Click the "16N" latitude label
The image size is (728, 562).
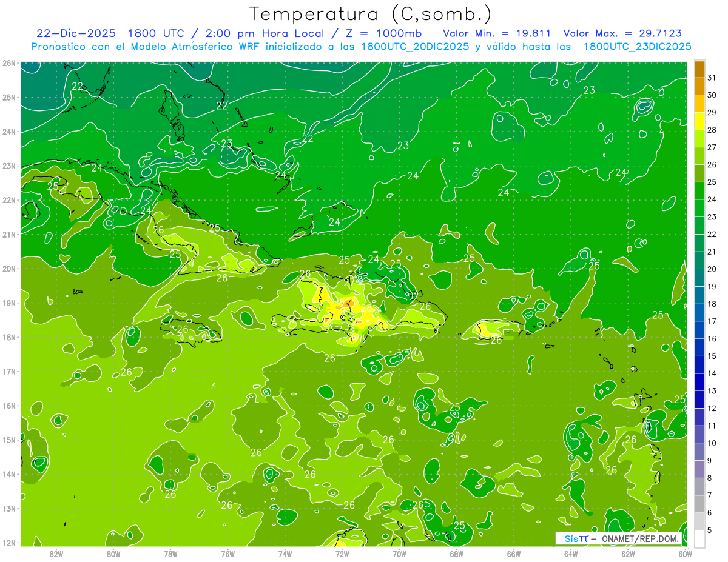tap(9, 406)
